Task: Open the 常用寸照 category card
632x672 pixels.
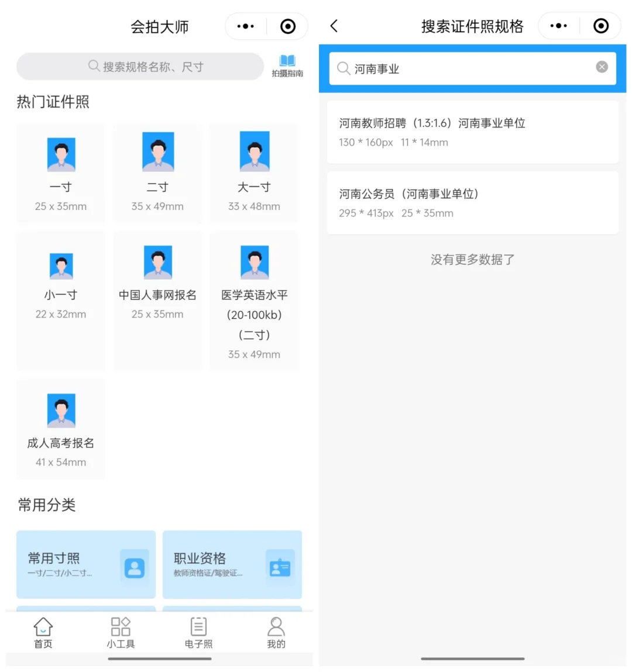Action: (x=85, y=564)
